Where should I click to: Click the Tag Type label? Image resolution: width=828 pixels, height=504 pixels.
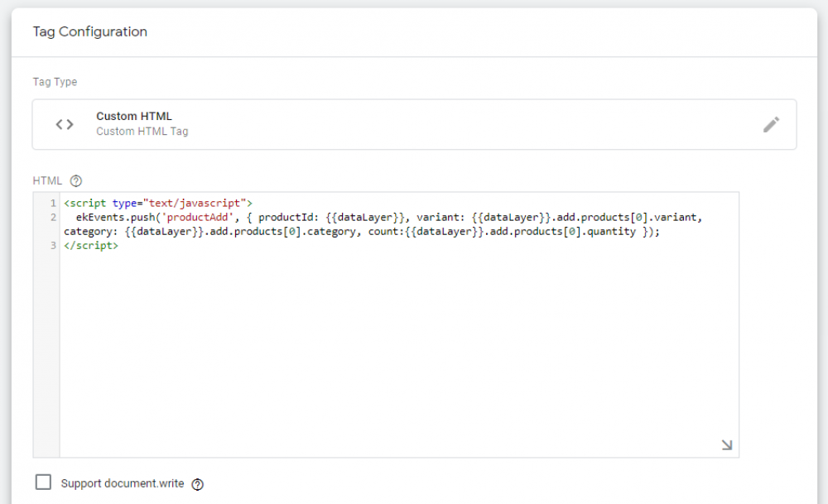(x=55, y=82)
